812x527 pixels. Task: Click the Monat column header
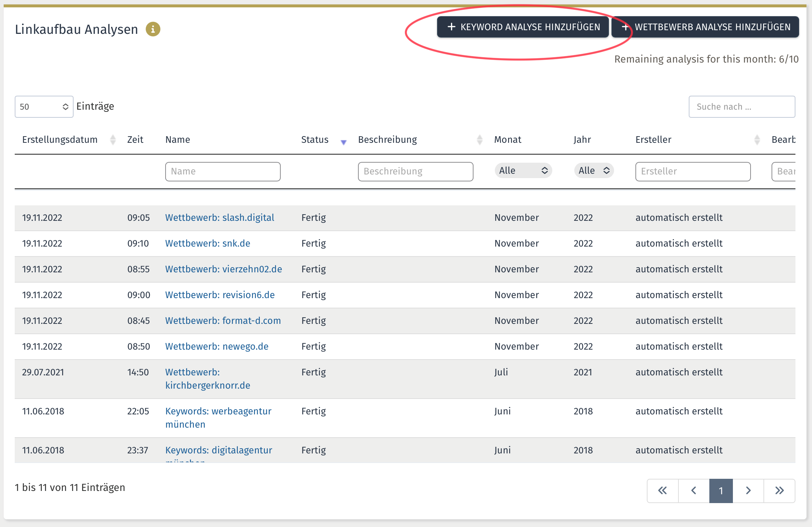(x=508, y=139)
